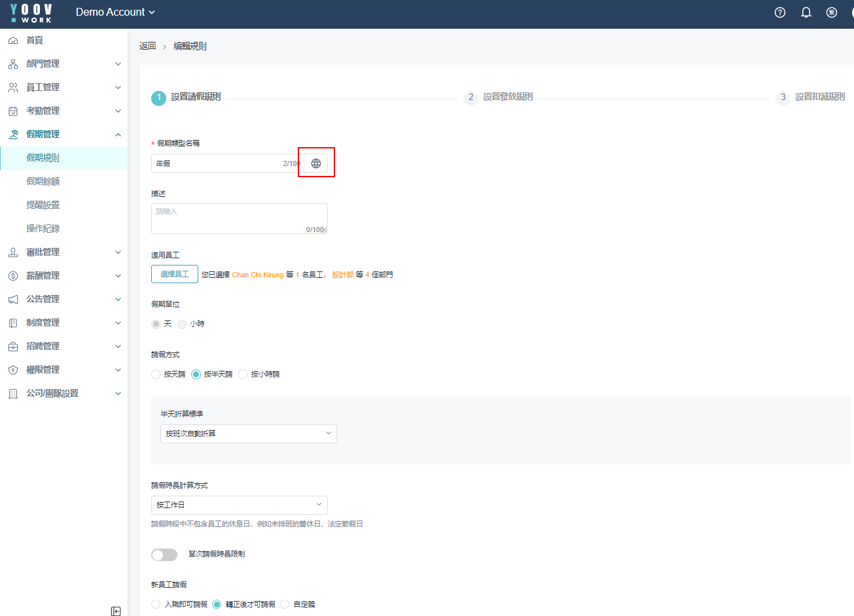Select the 按天請 radio option

156,374
